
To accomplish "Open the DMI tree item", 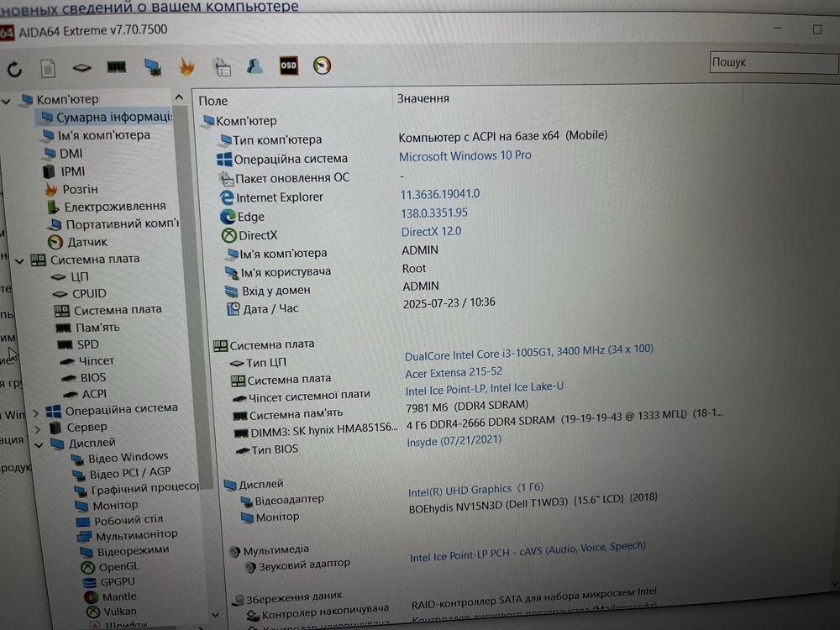I will tap(63, 154).
